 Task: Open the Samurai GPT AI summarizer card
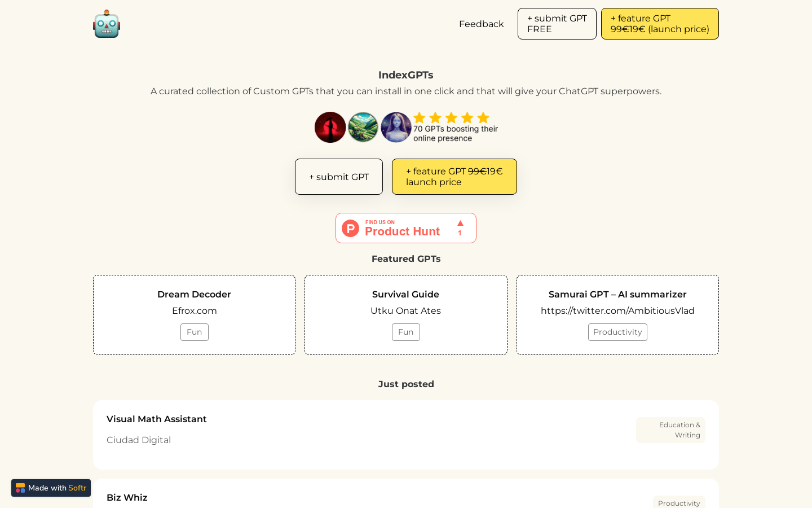[x=617, y=295]
